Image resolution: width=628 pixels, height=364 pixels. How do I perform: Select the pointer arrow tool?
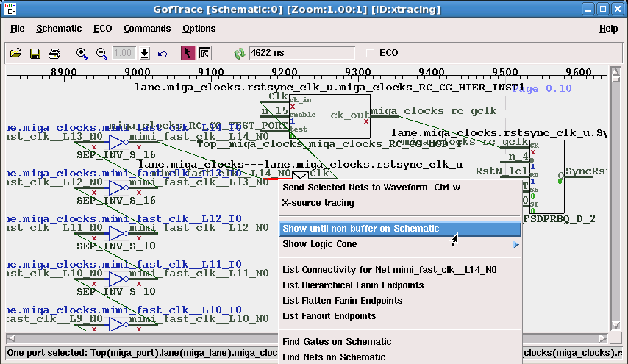[187, 53]
